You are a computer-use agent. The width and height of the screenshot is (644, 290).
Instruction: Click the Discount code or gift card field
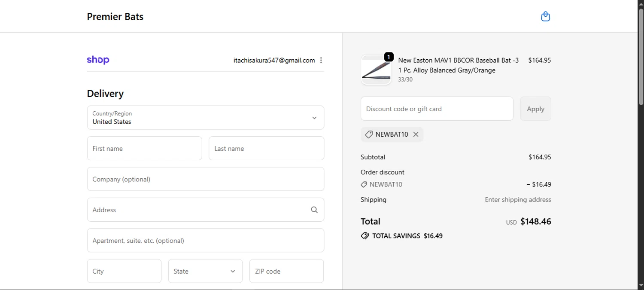click(437, 109)
